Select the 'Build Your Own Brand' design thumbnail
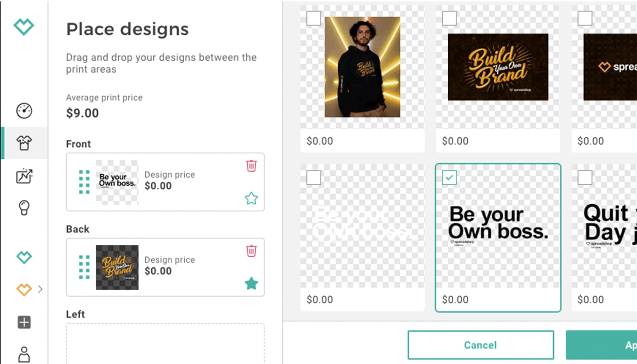This screenshot has width=637, height=364. click(x=498, y=67)
